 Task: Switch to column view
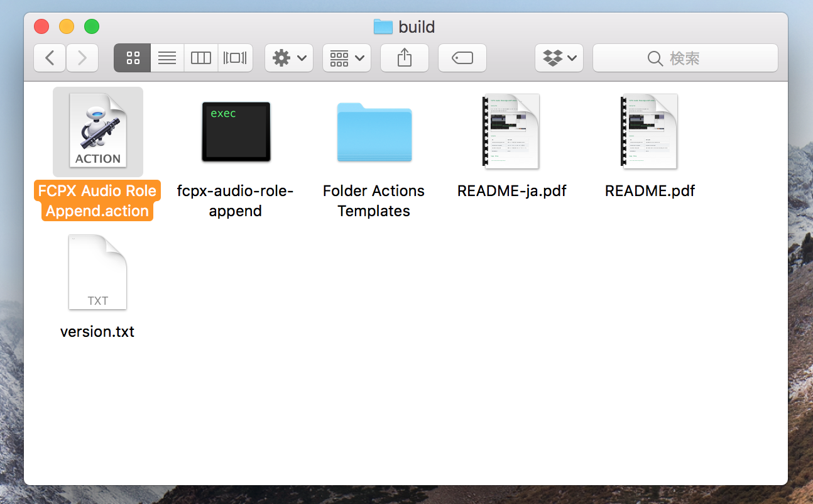200,58
